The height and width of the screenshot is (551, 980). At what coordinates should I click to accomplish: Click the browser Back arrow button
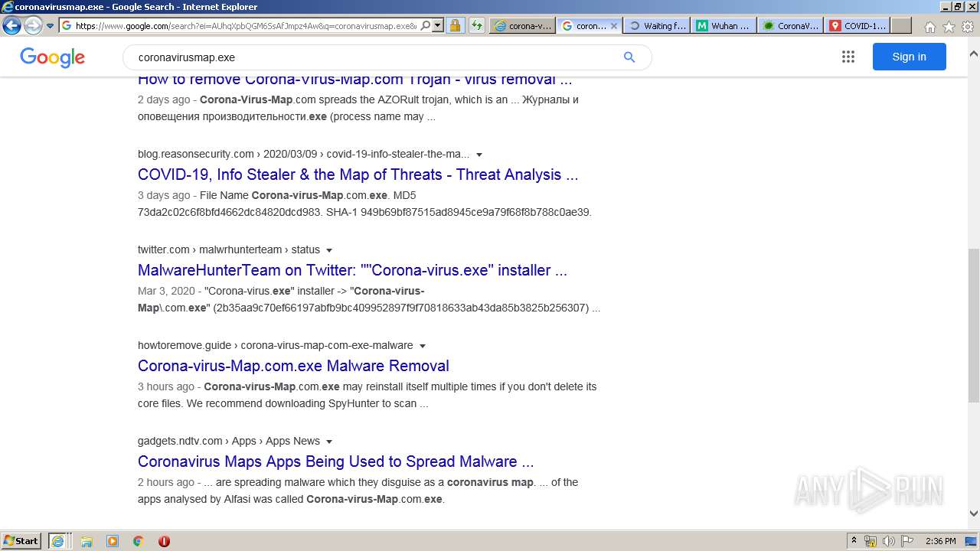(11, 25)
